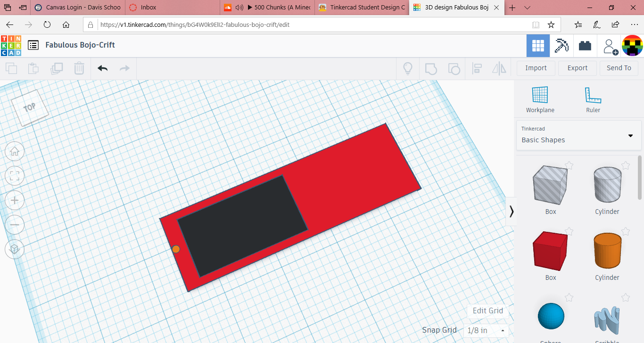Select the Workplane tool
This screenshot has width=644, height=343.
[x=540, y=100]
